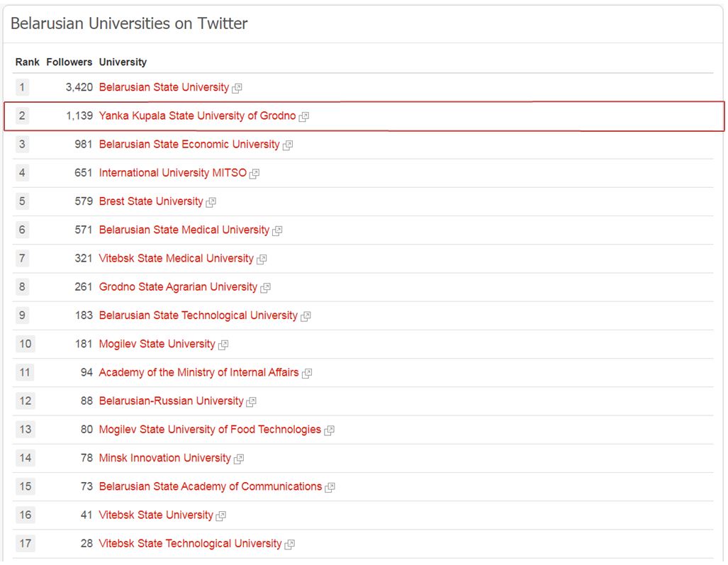Click external link icon beside Belarusian State University

[x=237, y=88]
